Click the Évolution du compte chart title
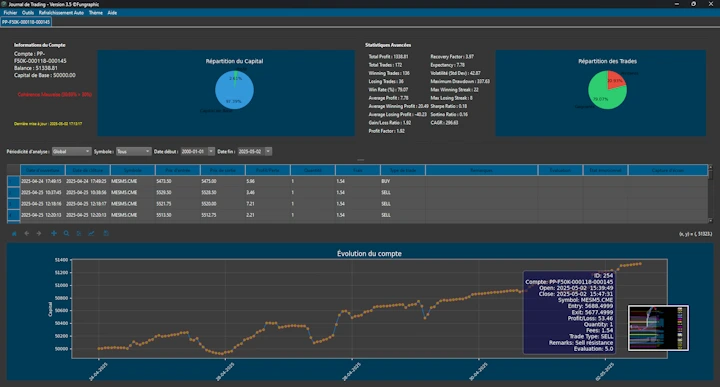The height and width of the screenshot is (387, 720). pos(369,253)
